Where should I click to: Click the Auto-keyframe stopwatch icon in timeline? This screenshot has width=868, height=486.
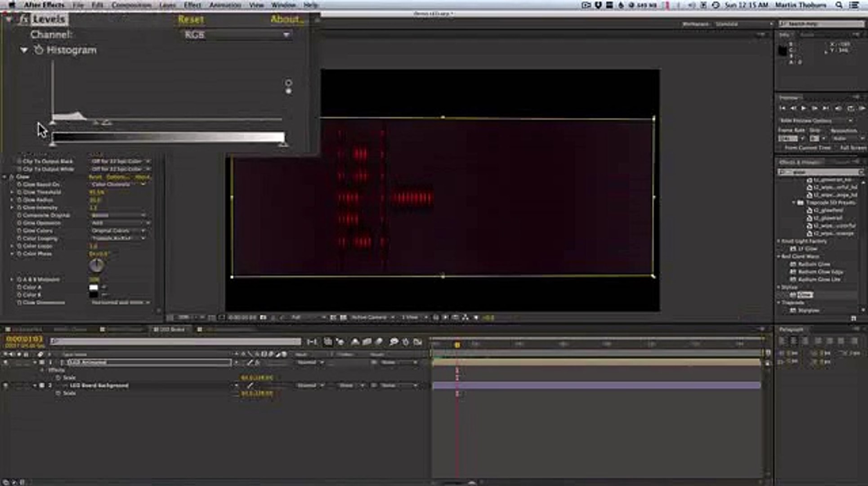405,342
